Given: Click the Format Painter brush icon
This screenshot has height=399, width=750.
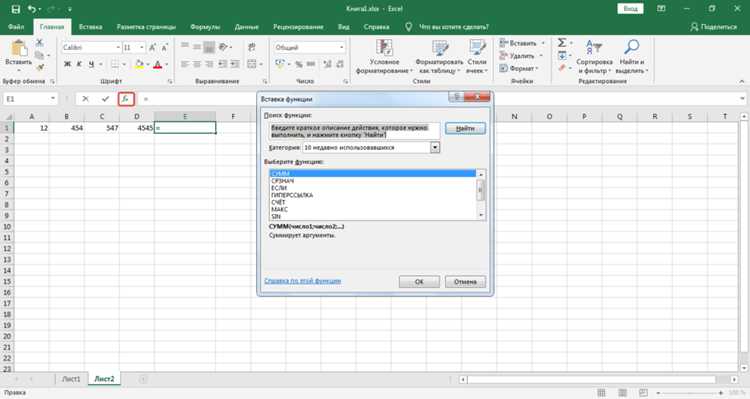Looking at the screenshot, I should (x=40, y=67).
